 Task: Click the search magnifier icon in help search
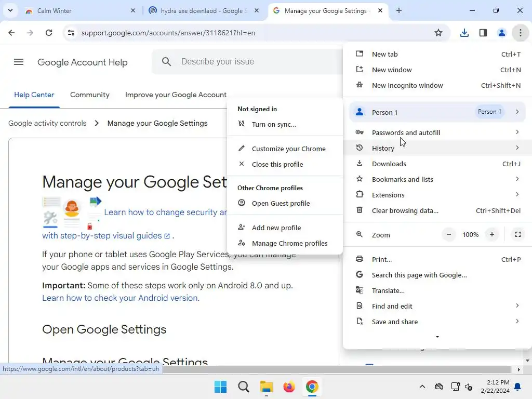click(x=166, y=61)
